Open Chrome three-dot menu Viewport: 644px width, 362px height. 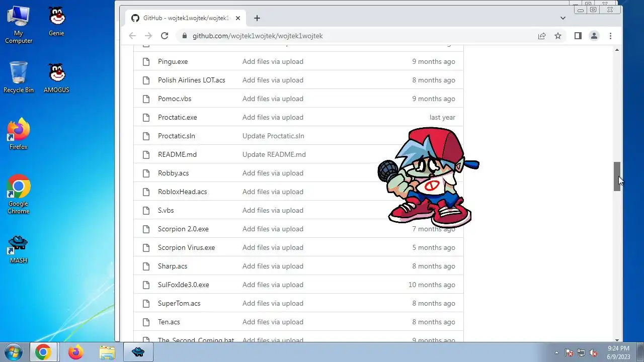(x=610, y=36)
